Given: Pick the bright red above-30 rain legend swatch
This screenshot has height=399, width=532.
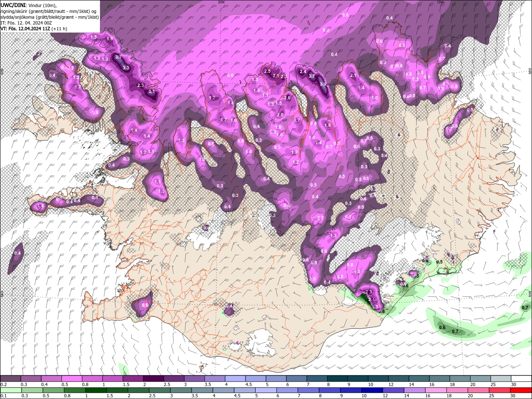Looking at the screenshot, I should pyautogui.click(x=521, y=390).
